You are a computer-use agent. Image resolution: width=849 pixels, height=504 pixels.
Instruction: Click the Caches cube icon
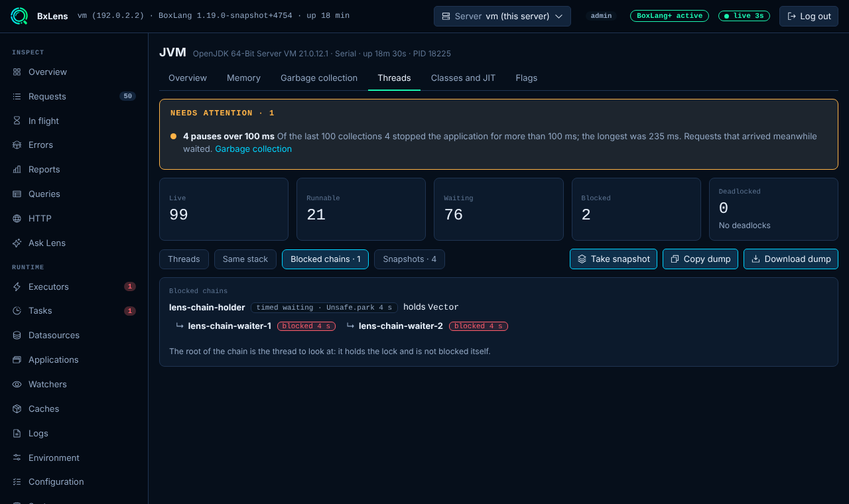[x=17, y=409]
